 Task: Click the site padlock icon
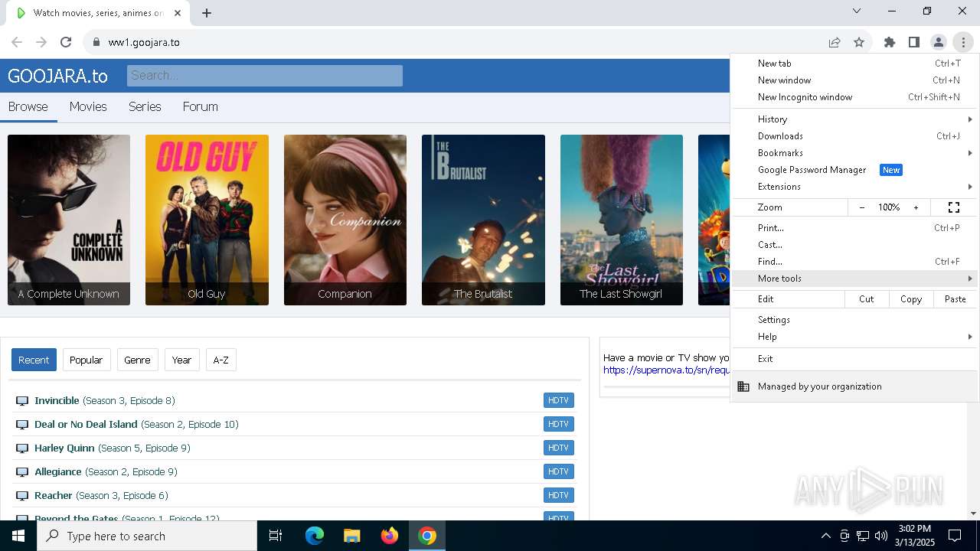tap(96, 42)
